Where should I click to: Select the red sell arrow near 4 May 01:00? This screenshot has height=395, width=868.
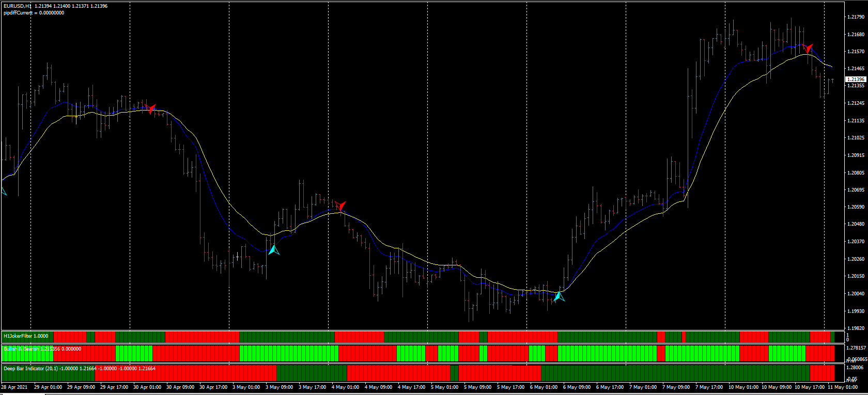pyautogui.click(x=340, y=206)
